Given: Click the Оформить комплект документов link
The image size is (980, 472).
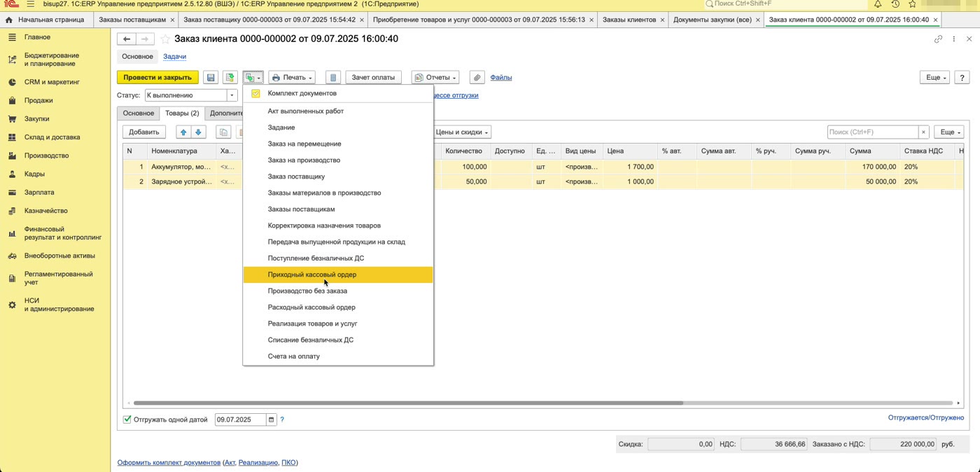Looking at the screenshot, I should click(169, 463).
